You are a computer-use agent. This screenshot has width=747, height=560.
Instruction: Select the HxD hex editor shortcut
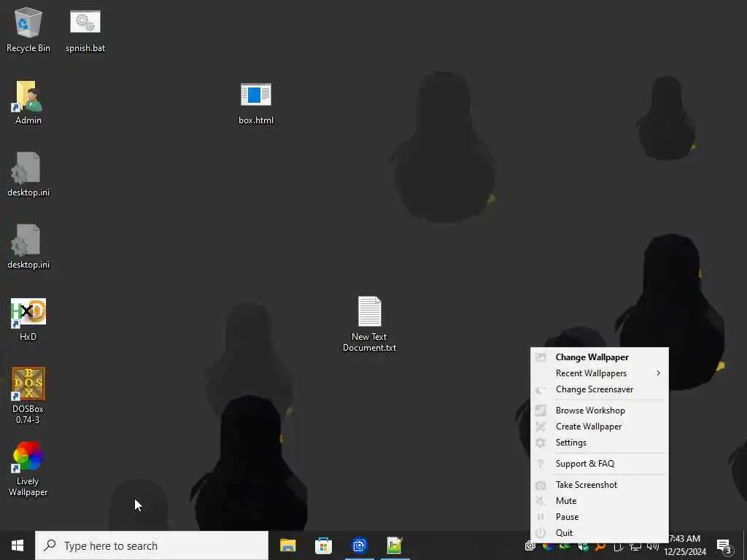[28, 319]
